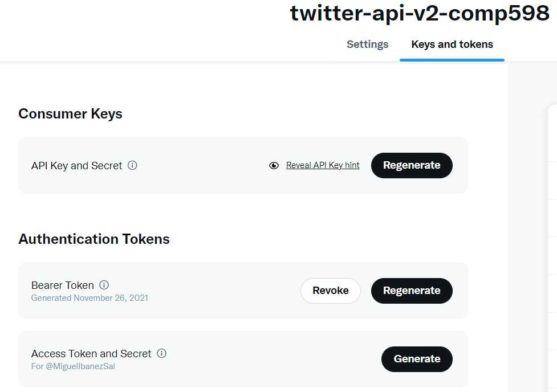Revoke the Bearer Token

pyautogui.click(x=331, y=291)
